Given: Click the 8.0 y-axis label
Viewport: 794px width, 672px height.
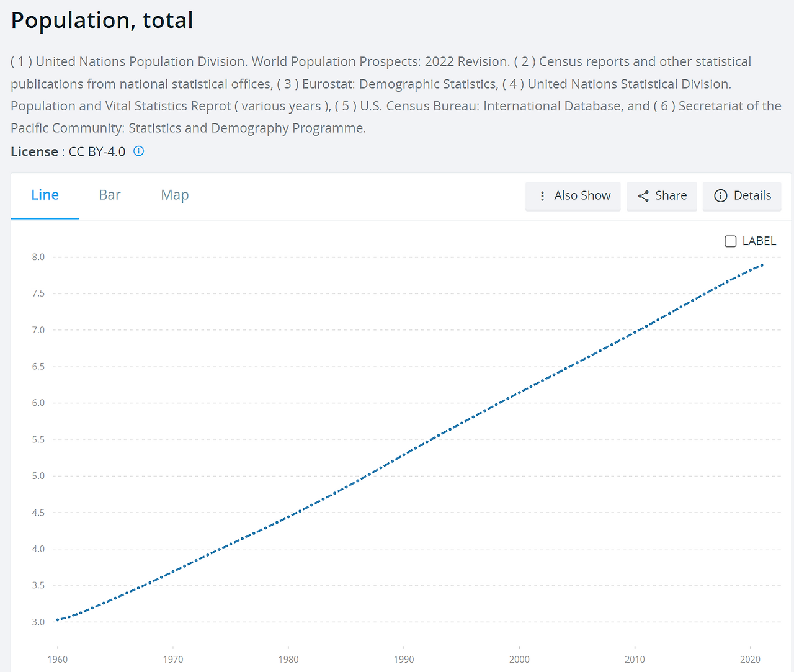Looking at the screenshot, I should pos(38,257).
